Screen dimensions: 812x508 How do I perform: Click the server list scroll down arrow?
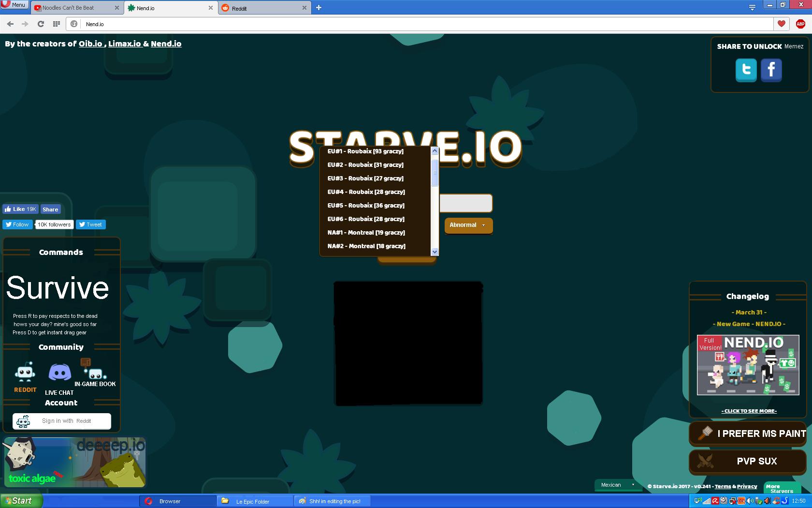click(435, 252)
